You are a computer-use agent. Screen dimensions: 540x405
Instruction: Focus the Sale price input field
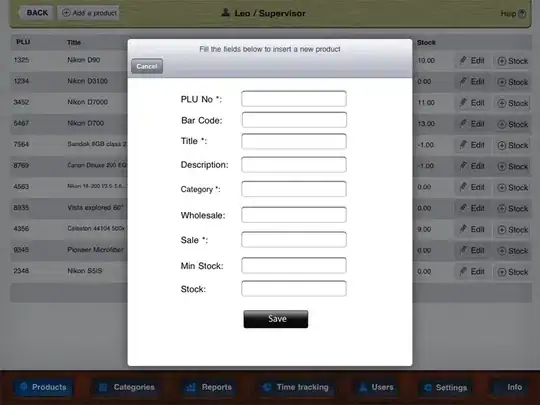click(294, 240)
